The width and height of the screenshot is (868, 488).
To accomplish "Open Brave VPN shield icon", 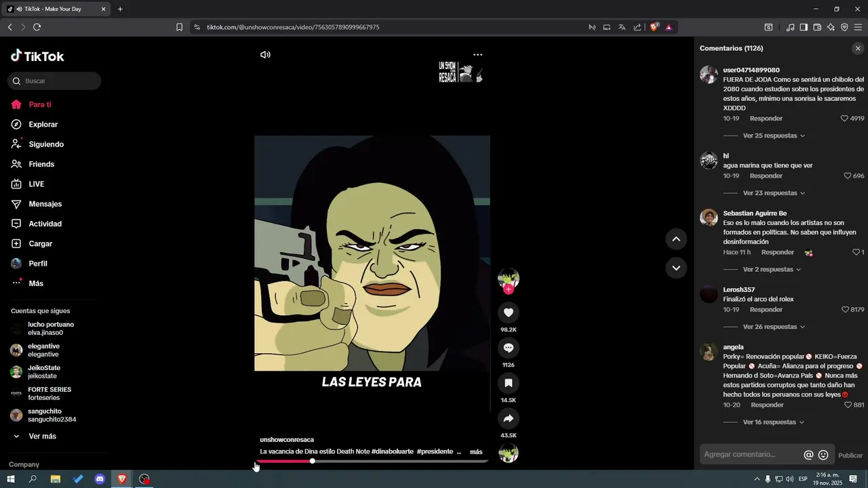I will click(844, 27).
